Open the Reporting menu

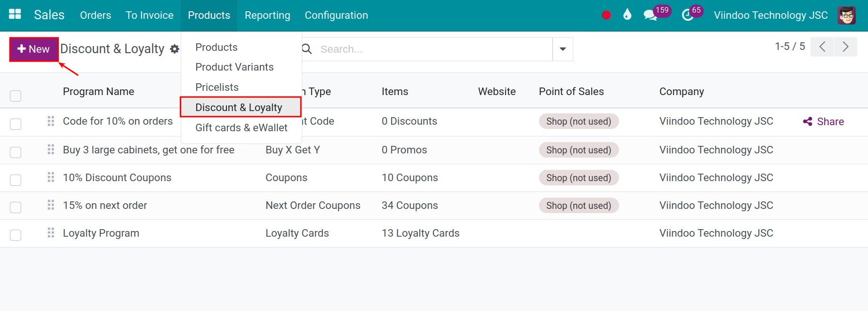tap(267, 15)
